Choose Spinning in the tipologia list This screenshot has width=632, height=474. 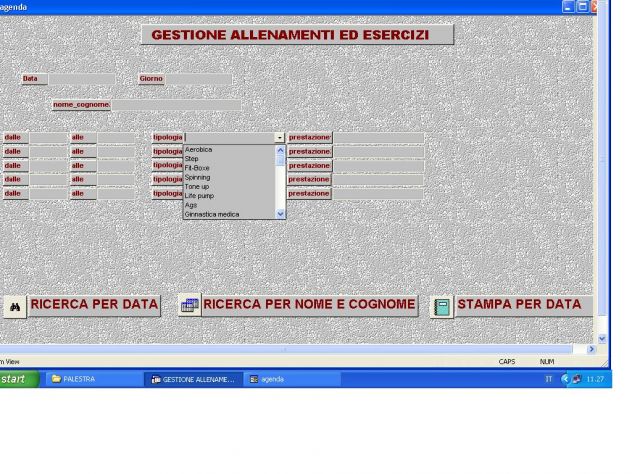(230, 177)
